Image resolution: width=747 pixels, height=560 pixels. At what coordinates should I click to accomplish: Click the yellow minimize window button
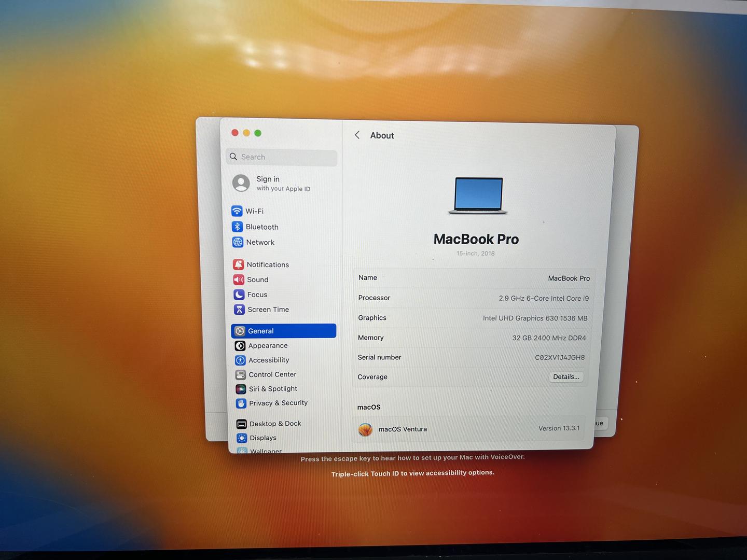(246, 133)
